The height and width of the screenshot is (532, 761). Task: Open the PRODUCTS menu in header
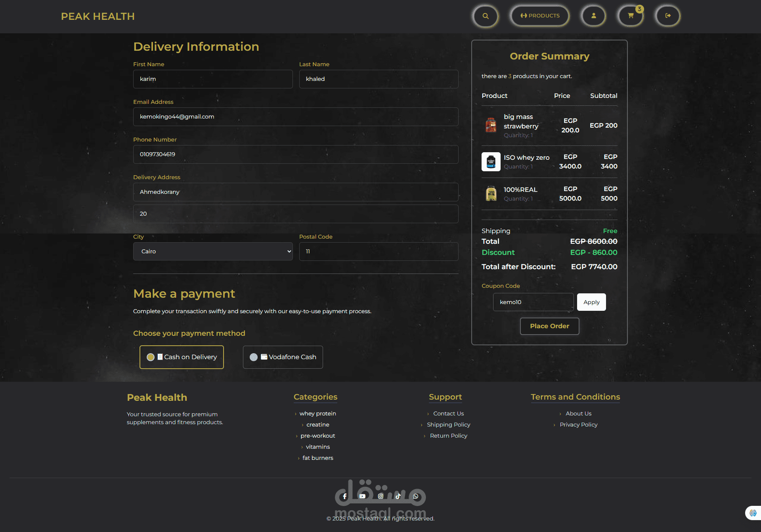coord(540,16)
